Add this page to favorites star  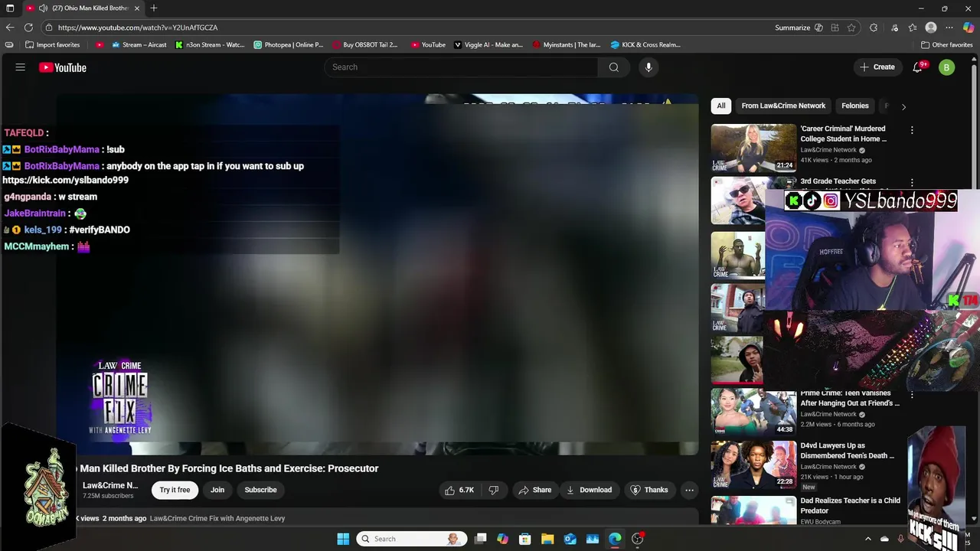point(851,28)
